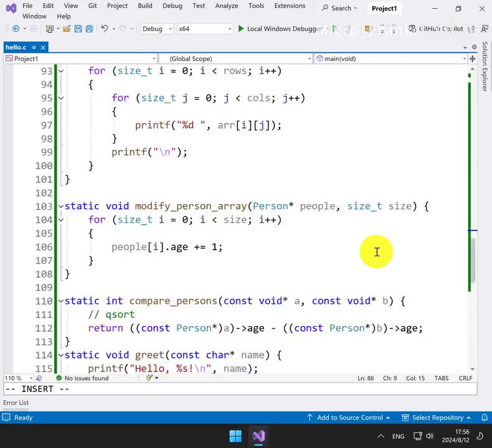The width and height of the screenshot is (492, 448).
Task: Click Select Repository in status bar
Action: tap(437, 418)
